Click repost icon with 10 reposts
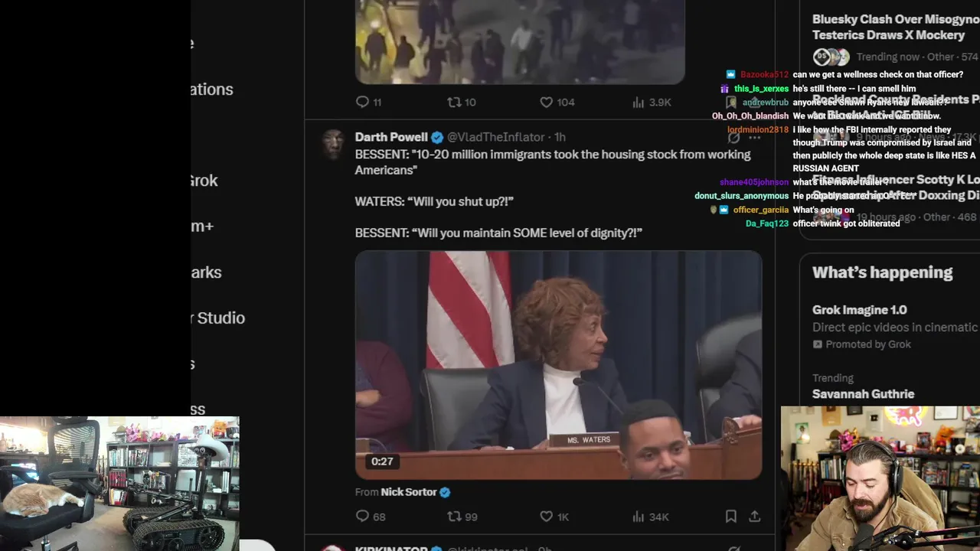The height and width of the screenshot is (551, 980). click(x=454, y=102)
